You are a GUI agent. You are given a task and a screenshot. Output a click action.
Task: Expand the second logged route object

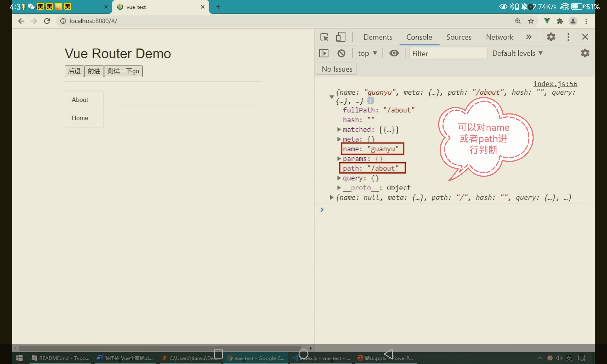click(331, 197)
